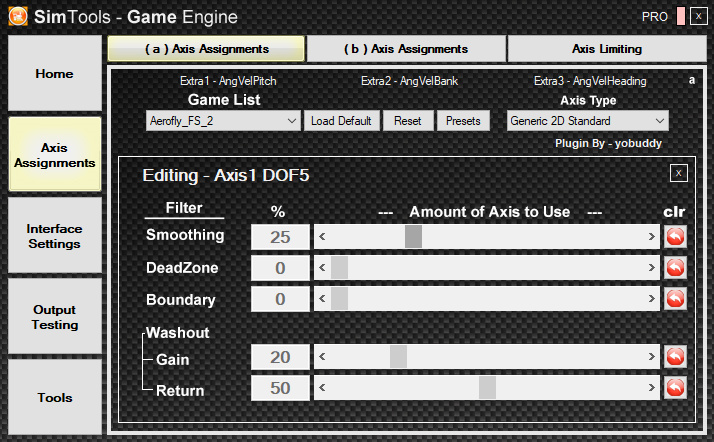
Task: Open the Axis Limiting tab
Action: pos(607,49)
